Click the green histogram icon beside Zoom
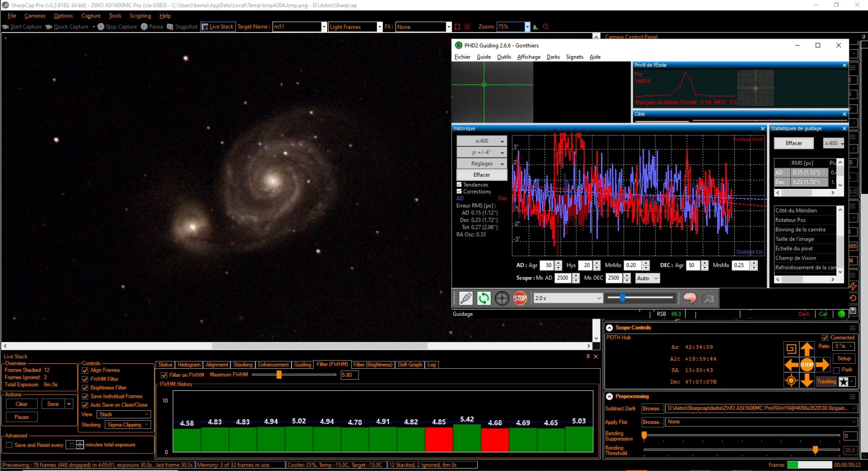 click(536, 27)
